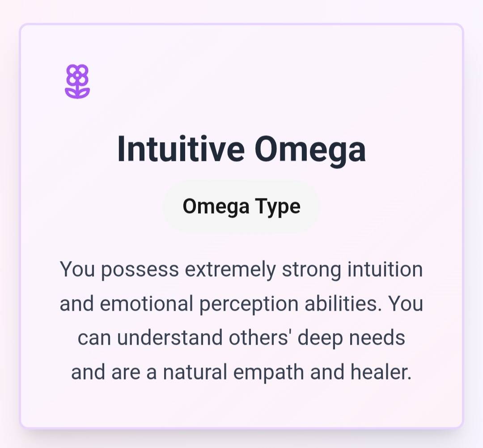The width and height of the screenshot is (483, 448).
Task: Click the word "Type" in the badge
Action: (278, 207)
